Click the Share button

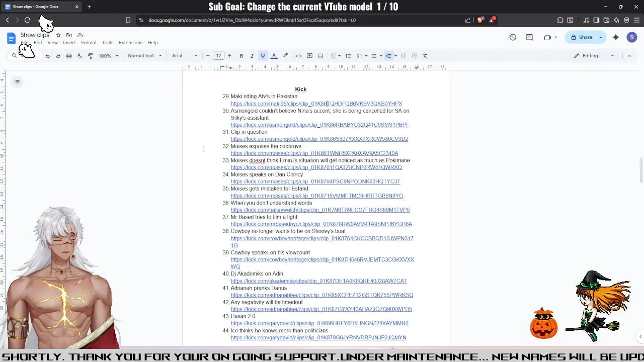click(x=581, y=37)
